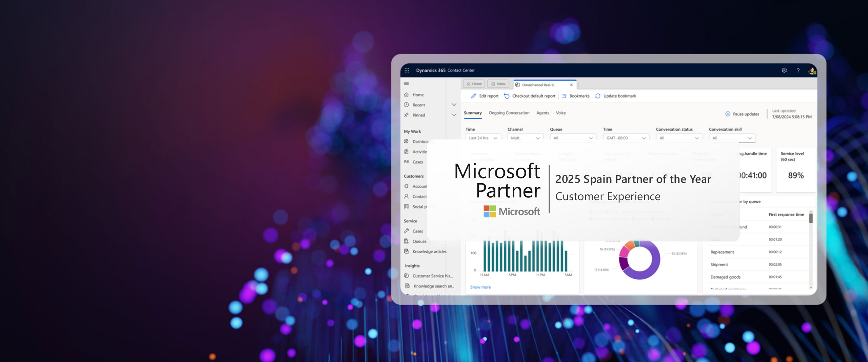868x362 pixels.
Task: Open the Conversation skill dropdown
Action: click(732, 138)
